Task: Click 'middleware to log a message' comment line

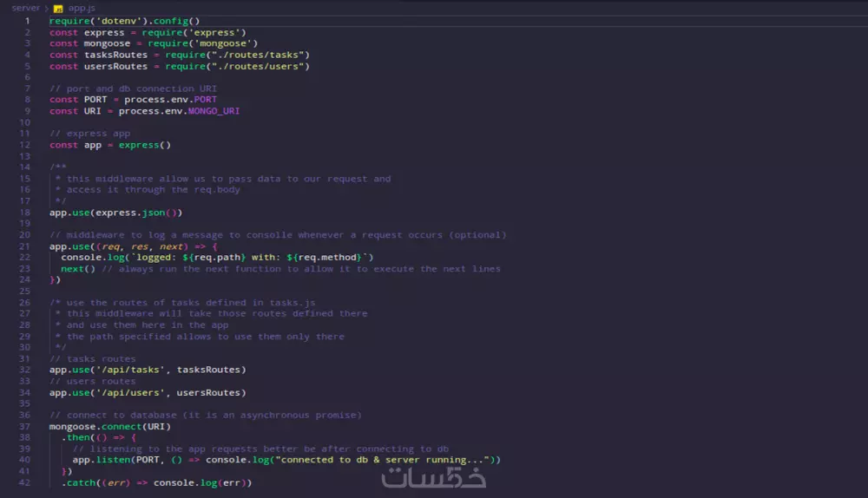Action: 278,235
